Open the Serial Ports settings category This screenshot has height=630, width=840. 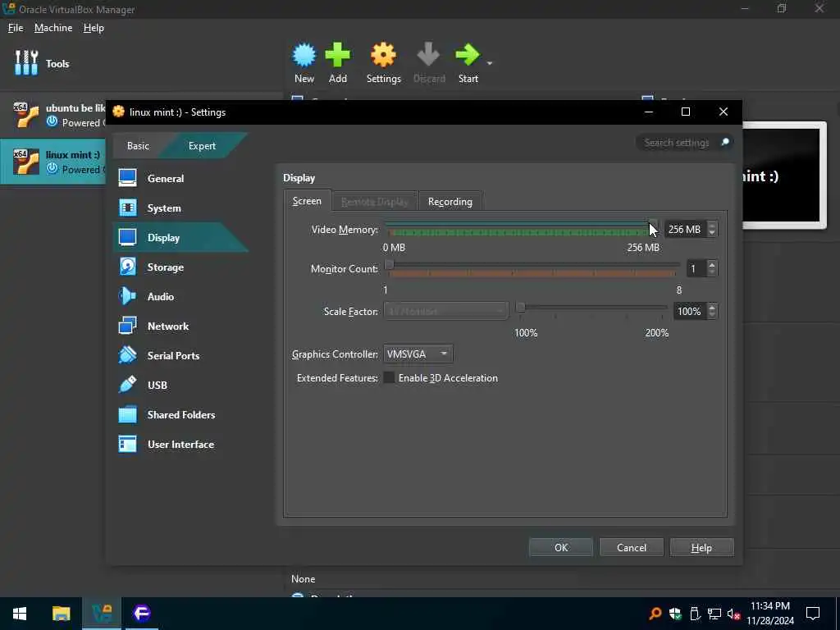point(173,355)
